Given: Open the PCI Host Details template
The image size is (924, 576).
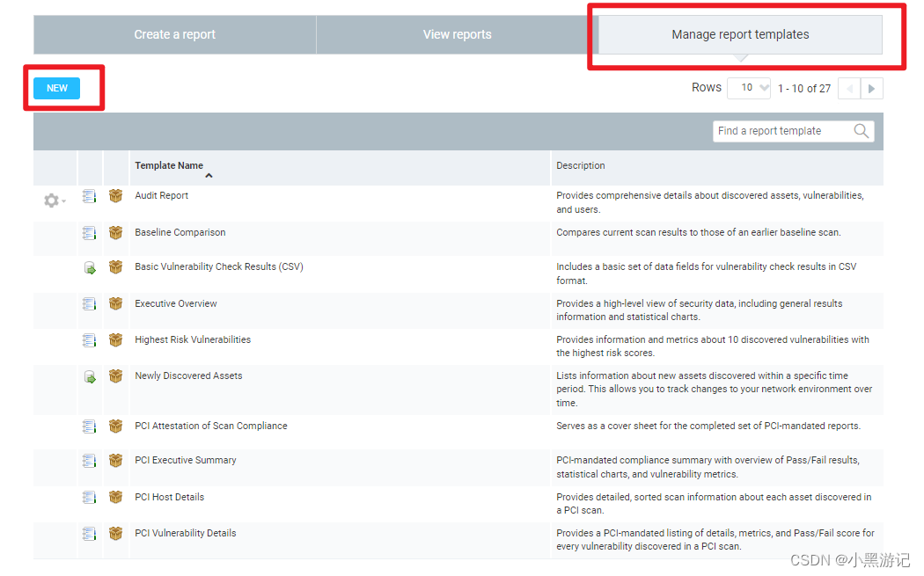Looking at the screenshot, I should pyautogui.click(x=170, y=497).
